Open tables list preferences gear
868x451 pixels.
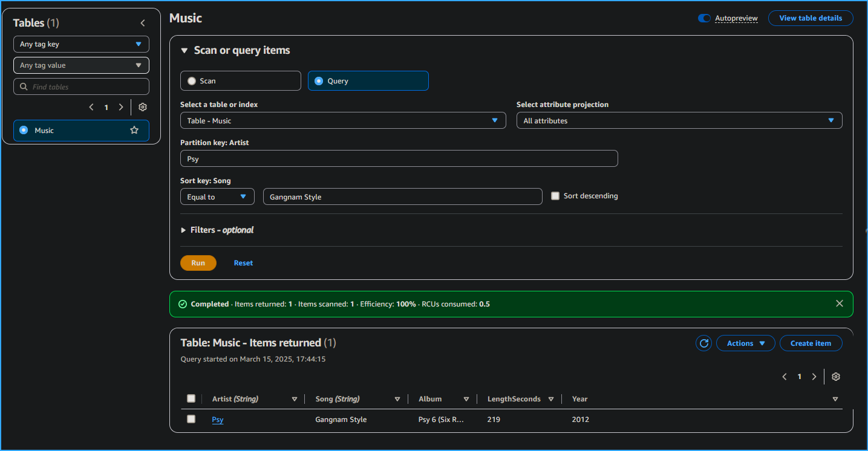(x=143, y=107)
